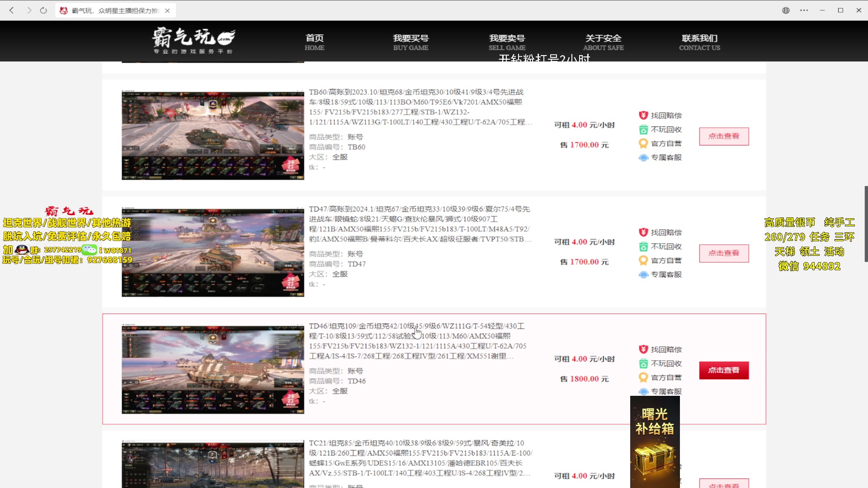Click the 霸气玩 site logo

[193, 41]
